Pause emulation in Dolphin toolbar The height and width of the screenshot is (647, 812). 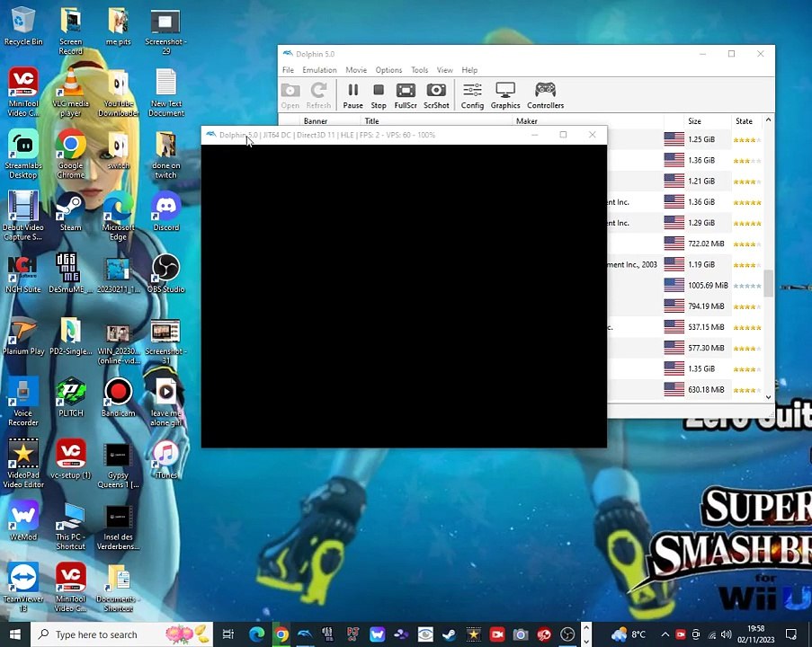(x=352, y=96)
